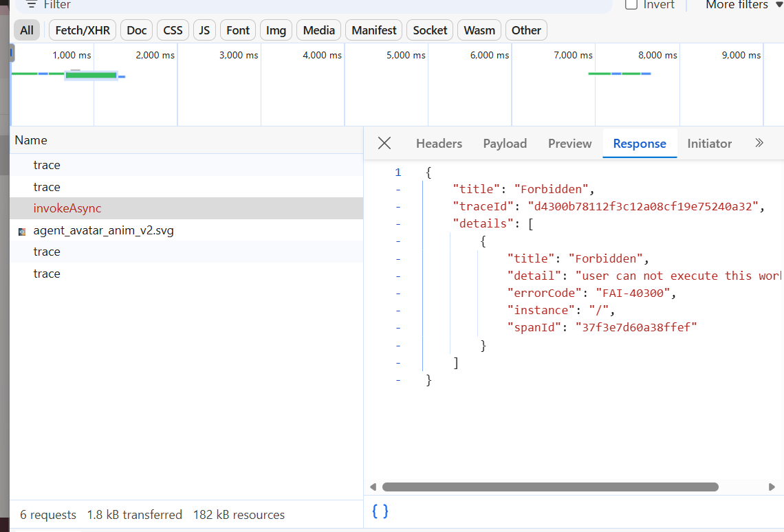Viewport: 784px width, 532px height.
Task: Click the filter funnel icon
Action: [x=31, y=4]
